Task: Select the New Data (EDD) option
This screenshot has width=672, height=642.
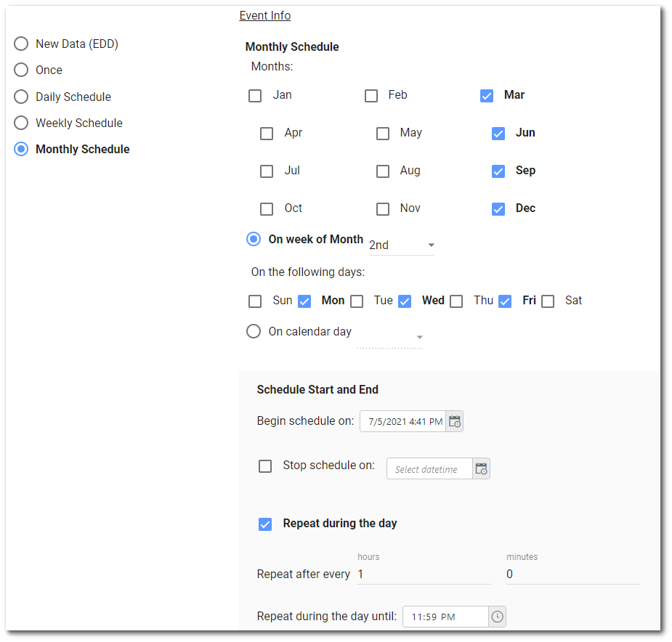Action: 21,44
